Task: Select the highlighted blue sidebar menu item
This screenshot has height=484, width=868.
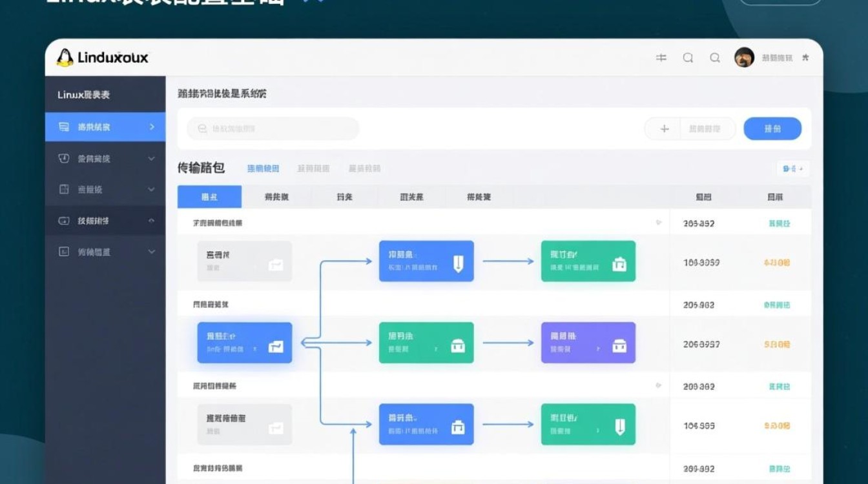Action: click(x=105, y=127)
